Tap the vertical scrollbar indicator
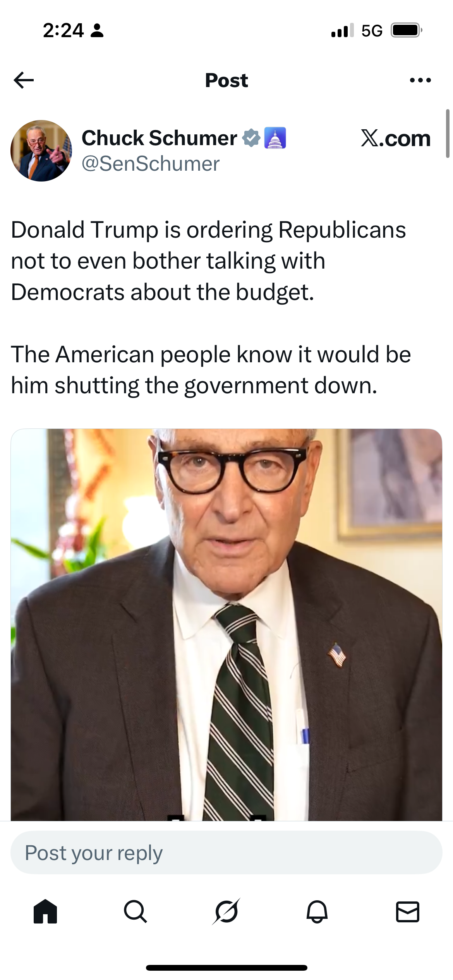453x980 pixels. point(448,134)
